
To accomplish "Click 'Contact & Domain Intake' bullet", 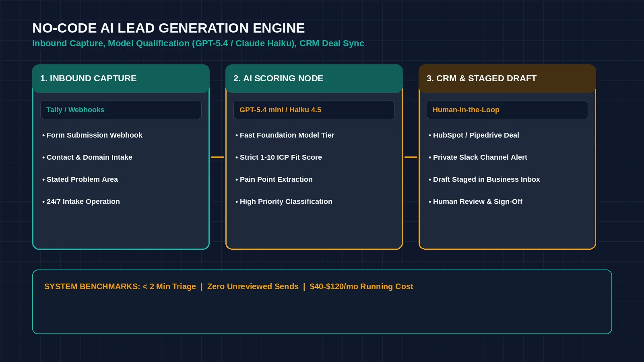I will 87,157.
